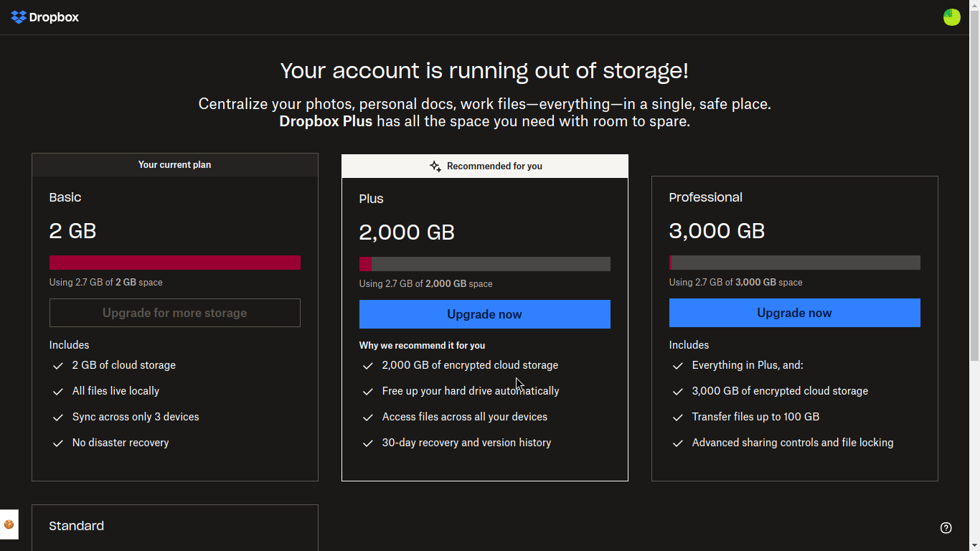
Task: Click Why we recommend it for you heading
Action: coord(423,346)
